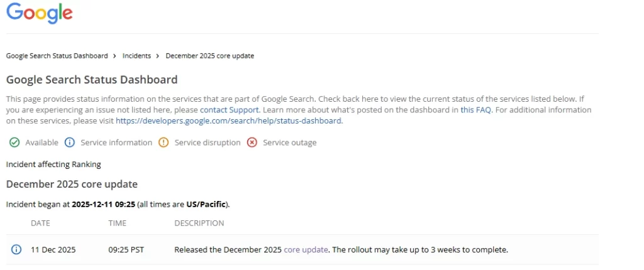Image resolution: width=644 pixels, height=270 pixels.
Task: Click the DESCRIPTION column header
Action: click(199, 223)
